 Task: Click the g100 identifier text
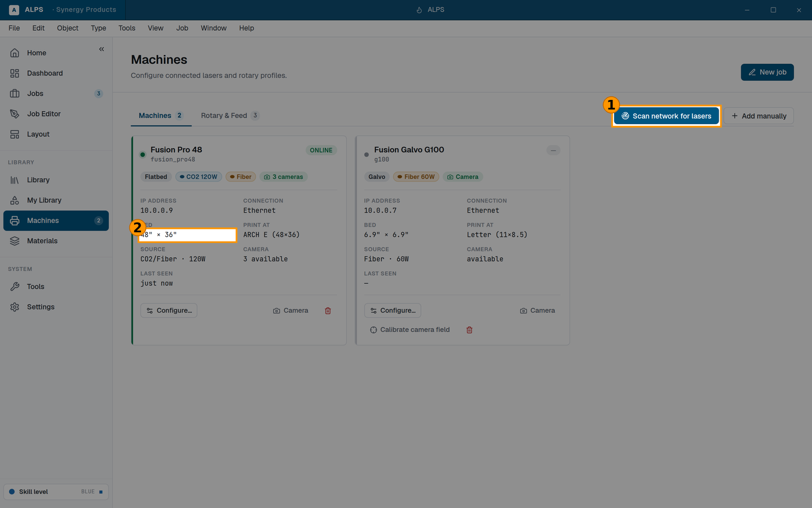pyautogui.click(x=382, y=160)
